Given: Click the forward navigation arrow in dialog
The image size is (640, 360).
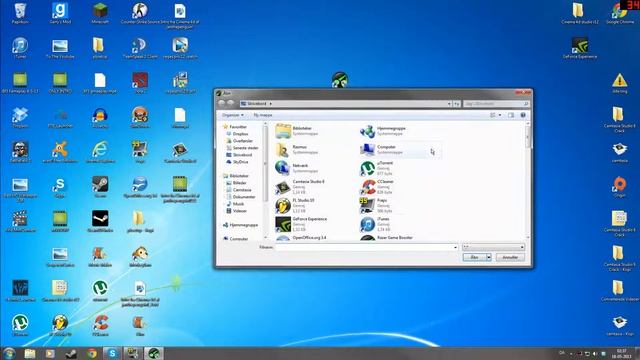Looking at the screenshot, I should (231, 104).
